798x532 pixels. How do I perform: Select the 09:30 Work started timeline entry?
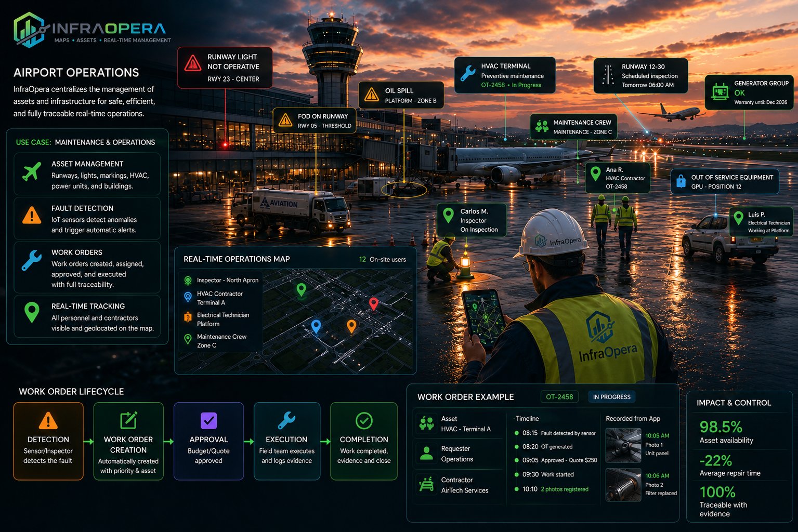coord(544,474)
